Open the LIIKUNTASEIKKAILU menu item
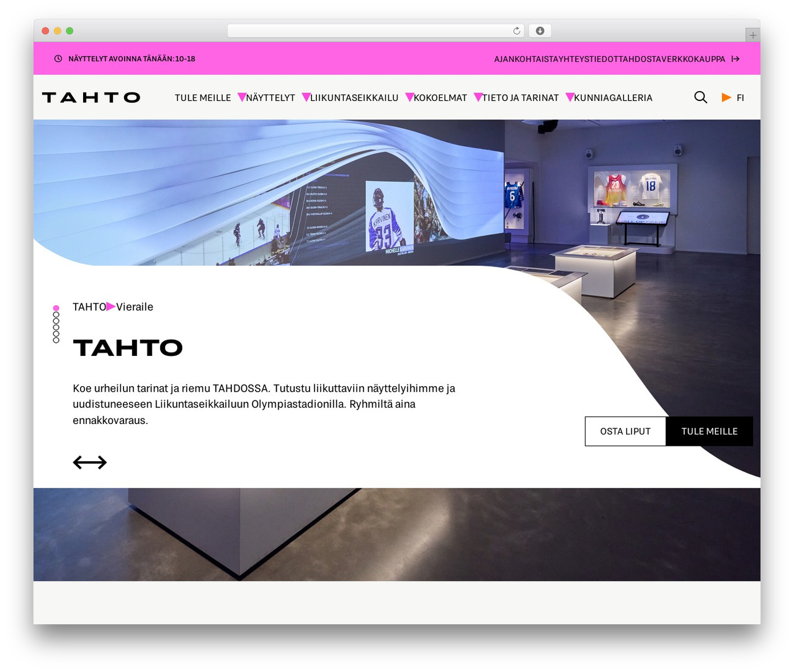This screenshot has width=794, height=672. 354,98
